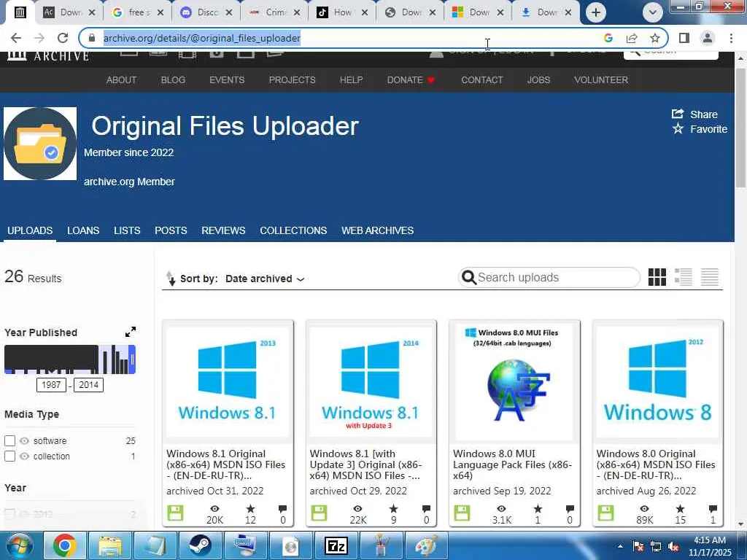747x560 pixels.
Task: Open a new browser tab
Action: pyautogui.click(x=595, y=12)
